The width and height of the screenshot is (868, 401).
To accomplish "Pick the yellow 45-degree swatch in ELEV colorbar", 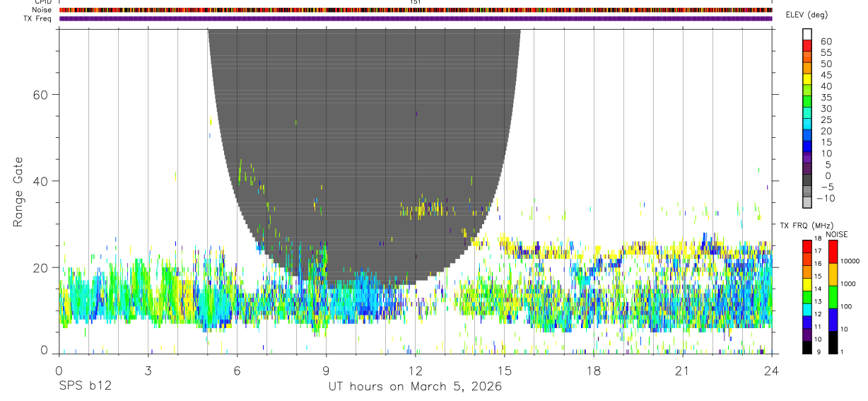I will coord(808,79).
